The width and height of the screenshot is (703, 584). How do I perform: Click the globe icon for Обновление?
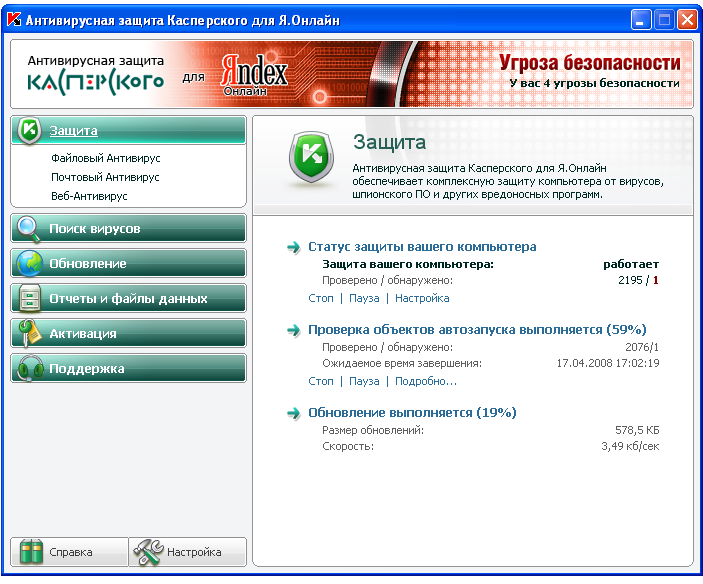click(x=29, y=263)
